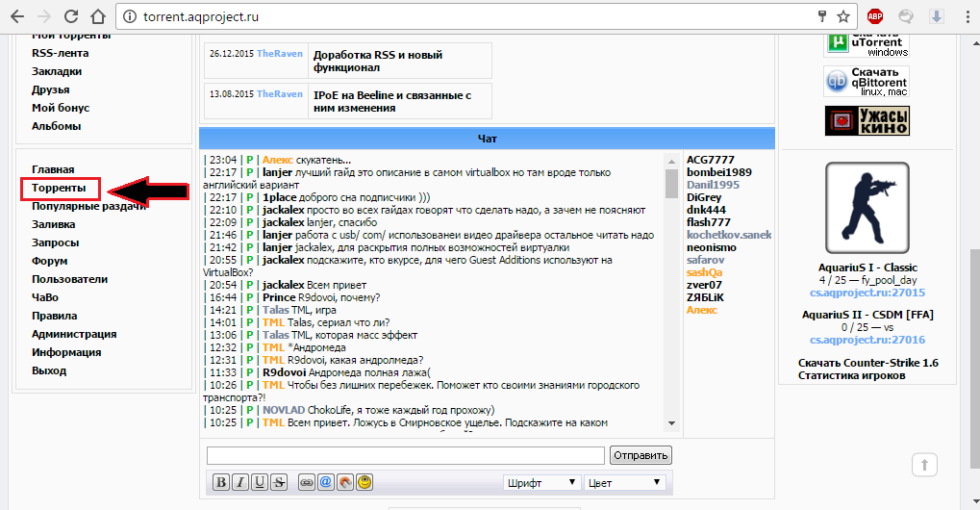The height and width of the screenshot is (510, 980).
Task: Open Популярные раздачи menu item
Action: tap(88, 206)
